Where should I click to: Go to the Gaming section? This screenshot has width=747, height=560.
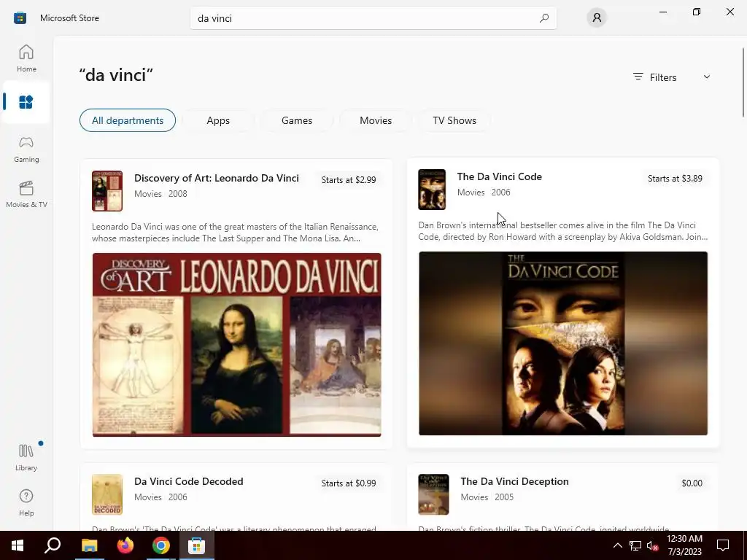coord(26,149)
